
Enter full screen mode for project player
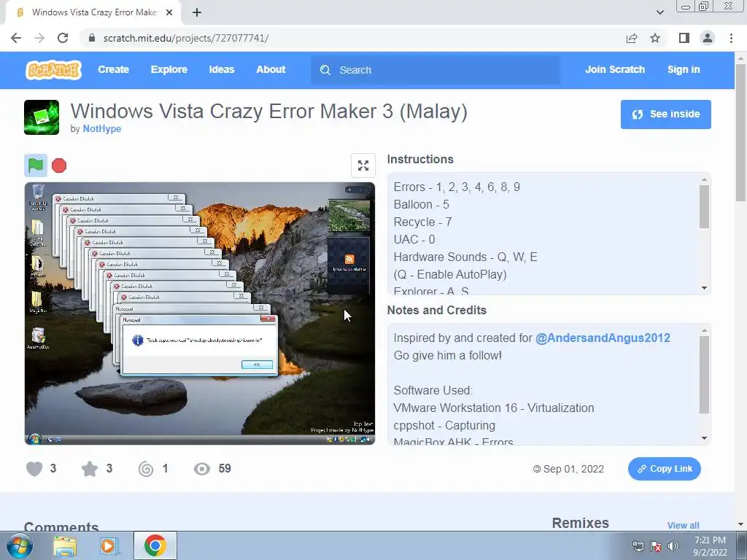click(x=363, y=166)
